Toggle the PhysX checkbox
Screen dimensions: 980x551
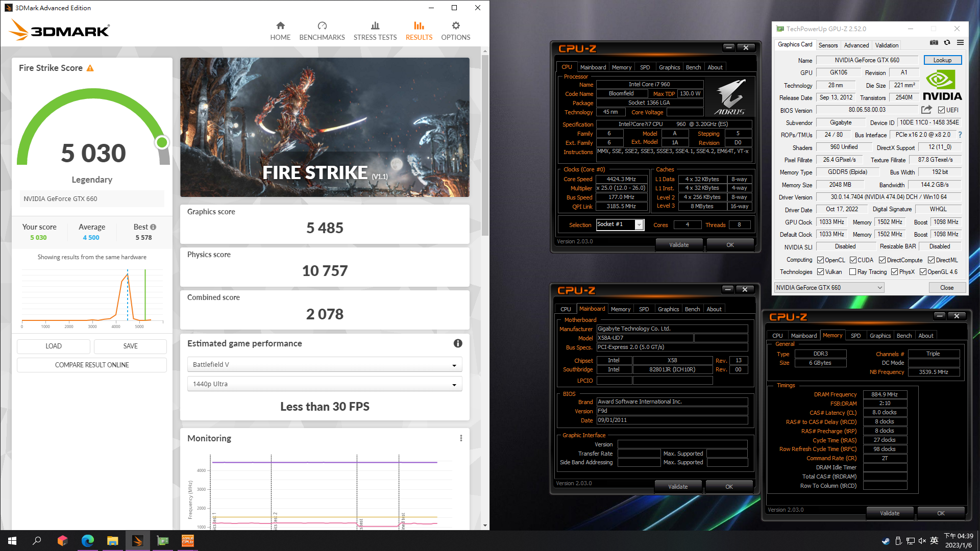(894, 272)
